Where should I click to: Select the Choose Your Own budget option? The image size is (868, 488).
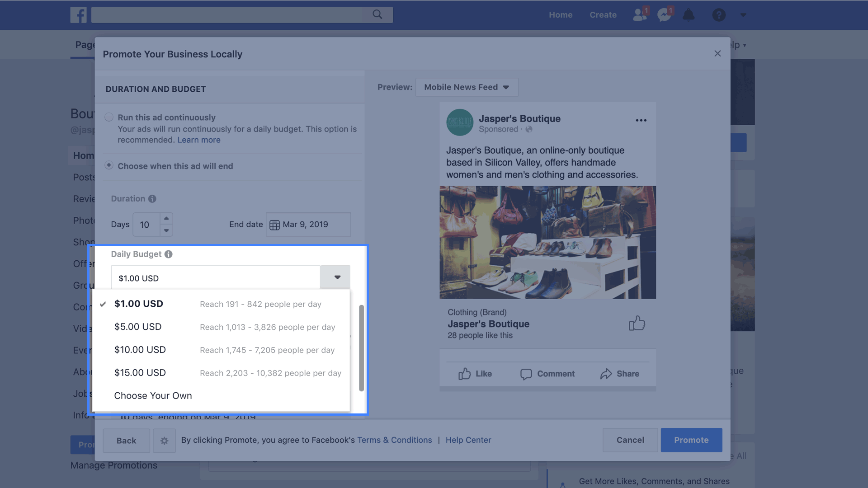point(221,396)
